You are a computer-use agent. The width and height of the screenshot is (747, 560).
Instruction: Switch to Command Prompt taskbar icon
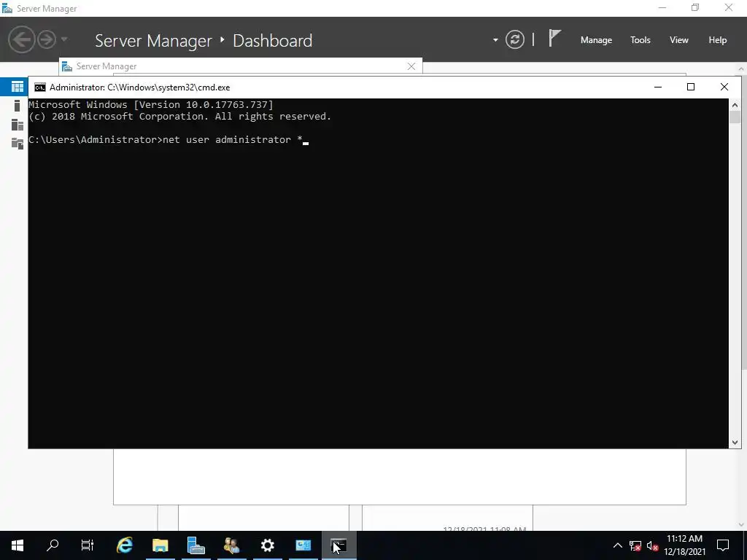pos(338,545)
